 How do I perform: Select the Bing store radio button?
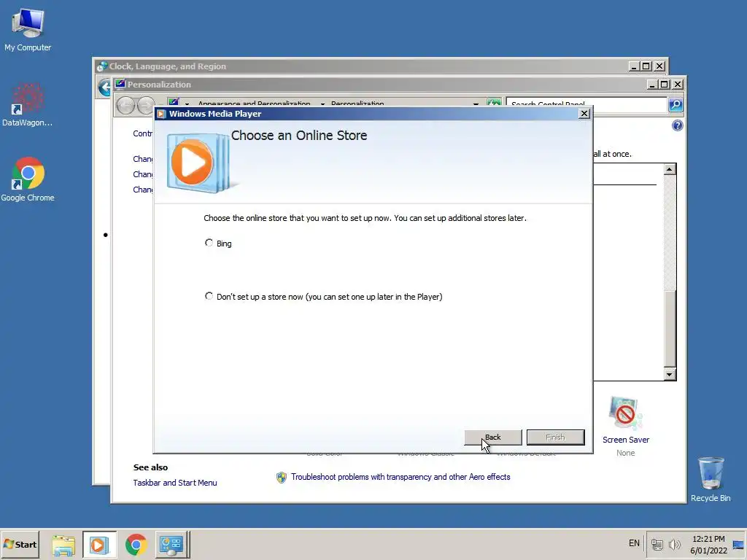209,243
